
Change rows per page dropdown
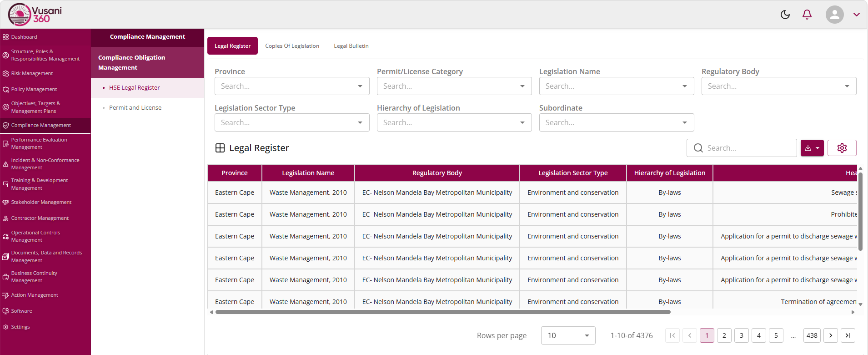(x=568, y=335)
